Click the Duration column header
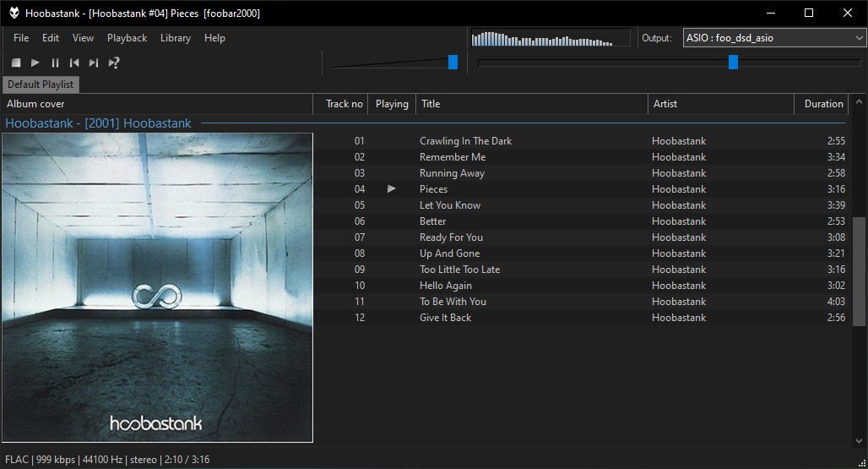868x469 pixels. click(x=822, y=104)
